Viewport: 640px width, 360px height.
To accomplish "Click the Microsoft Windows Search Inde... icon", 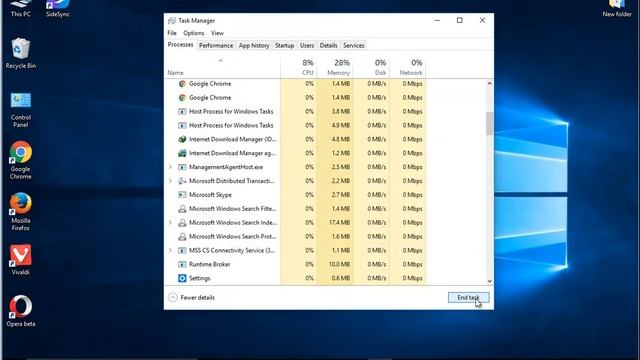I will pos(182,222).
